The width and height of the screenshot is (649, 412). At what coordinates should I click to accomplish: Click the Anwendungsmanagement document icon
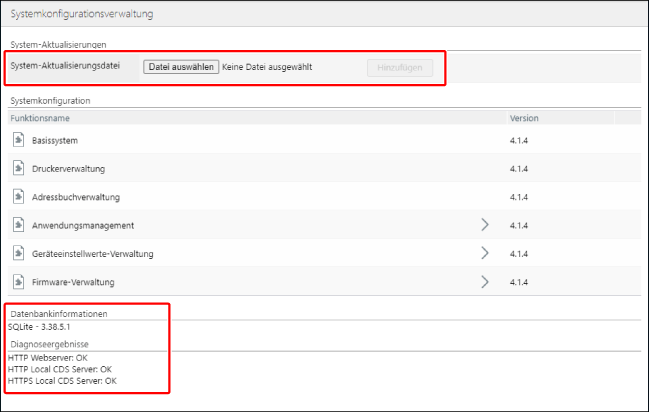click(19, 225)
